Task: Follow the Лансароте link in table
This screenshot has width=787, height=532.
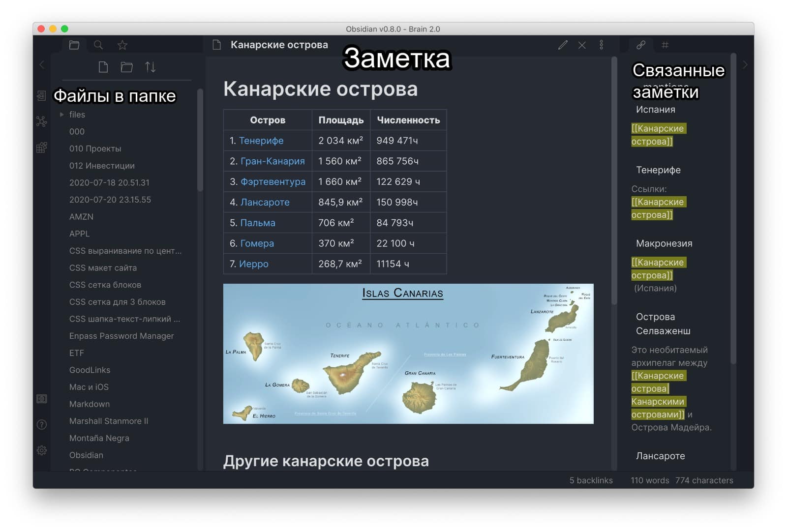Action: tap(265, 203)
